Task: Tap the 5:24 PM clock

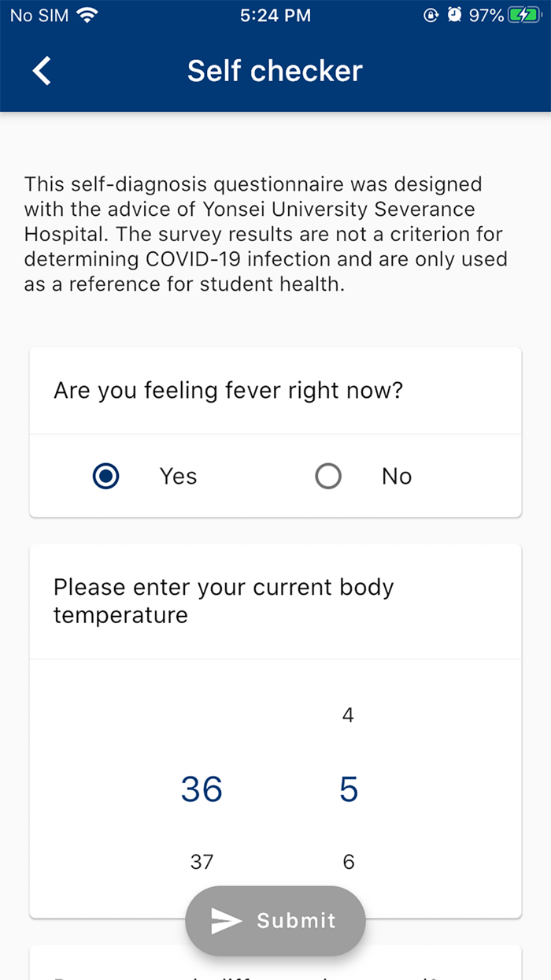Action: pos(275,15)
